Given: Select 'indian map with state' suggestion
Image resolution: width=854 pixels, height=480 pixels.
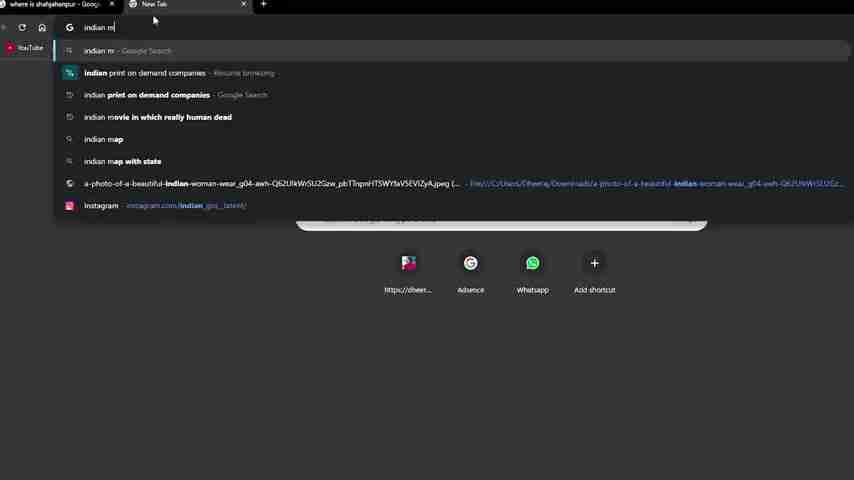Looking at the screenshot, I should pyautogui.click(x=123, y=161).
